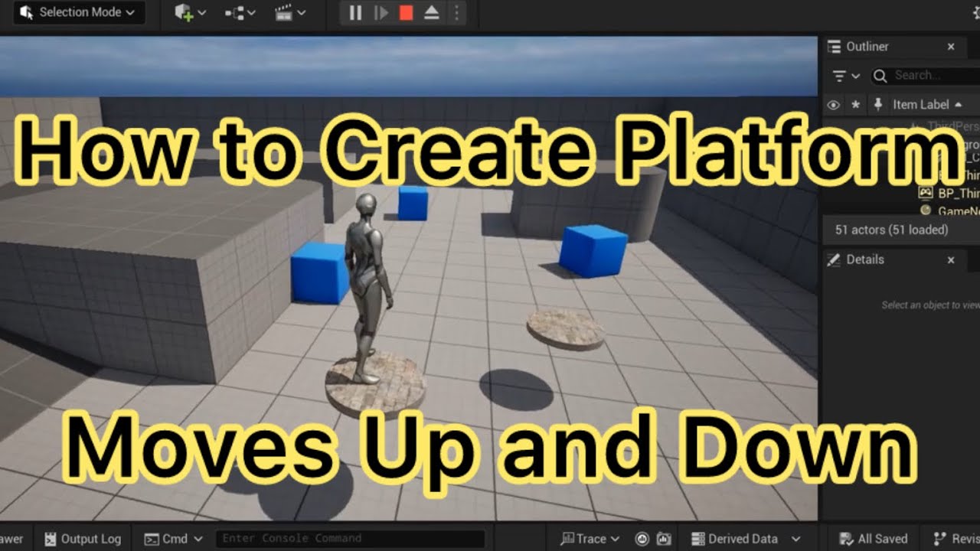Click the trace snapshot camera icon
Image resolution: width=980 pixels, height=551 pixels.
pos(664,539)
